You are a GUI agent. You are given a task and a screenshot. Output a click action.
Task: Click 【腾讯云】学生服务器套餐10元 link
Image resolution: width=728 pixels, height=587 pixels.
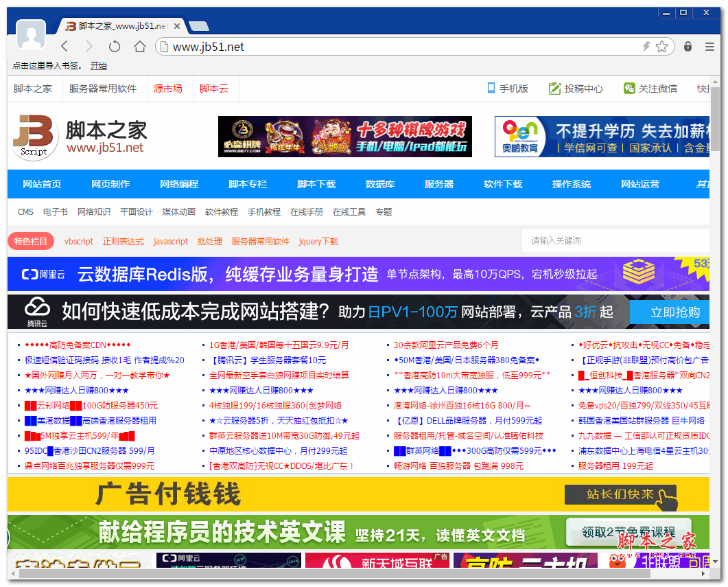point(268,360)
